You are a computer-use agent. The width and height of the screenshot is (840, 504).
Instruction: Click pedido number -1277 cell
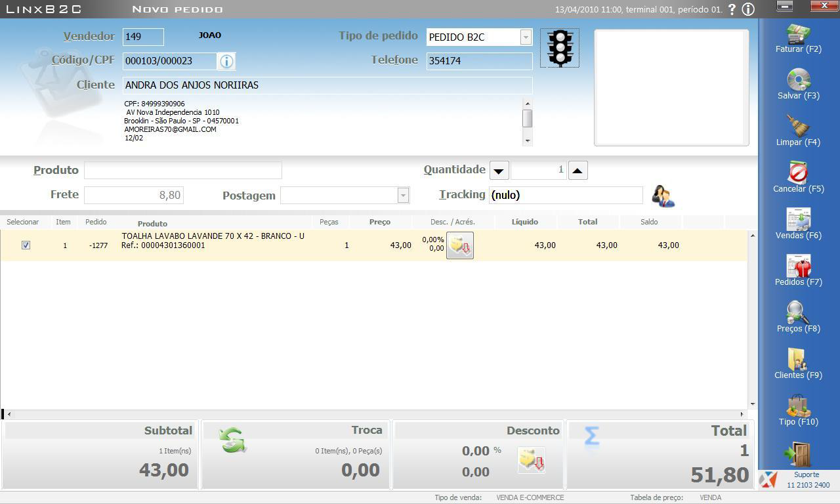pyautogui.click(x=98, y=245)
